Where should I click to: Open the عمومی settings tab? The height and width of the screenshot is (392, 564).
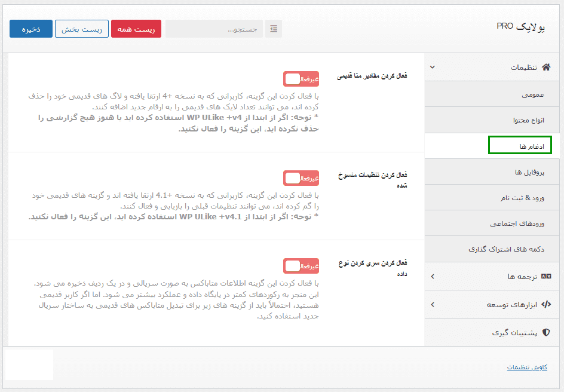point(492,94)
